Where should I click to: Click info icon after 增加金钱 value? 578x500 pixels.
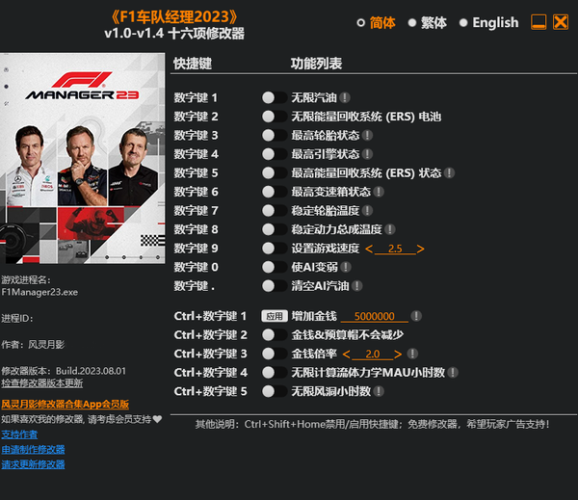(x=416, y=316)
